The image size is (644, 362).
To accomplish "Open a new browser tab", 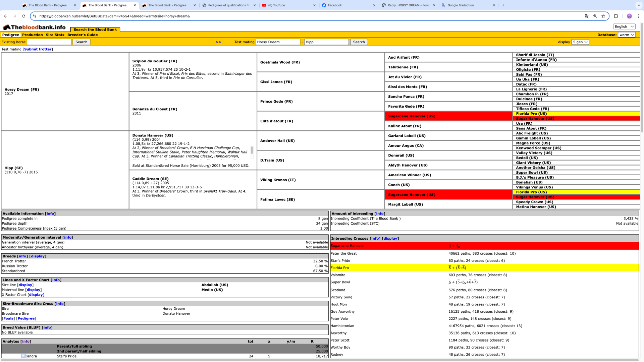I will tap(503, 5).
